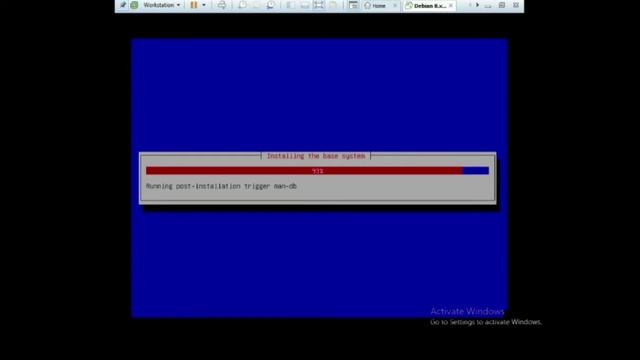Open the snapshot manager icon
Screen dimensions: 640x360
click(271, 5)
